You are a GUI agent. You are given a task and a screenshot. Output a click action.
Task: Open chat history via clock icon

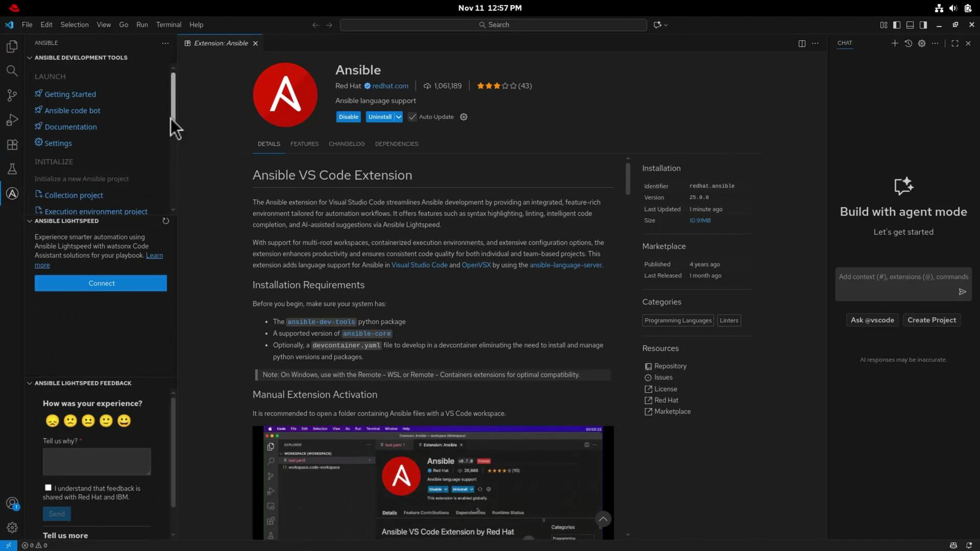tap(909, 43)
